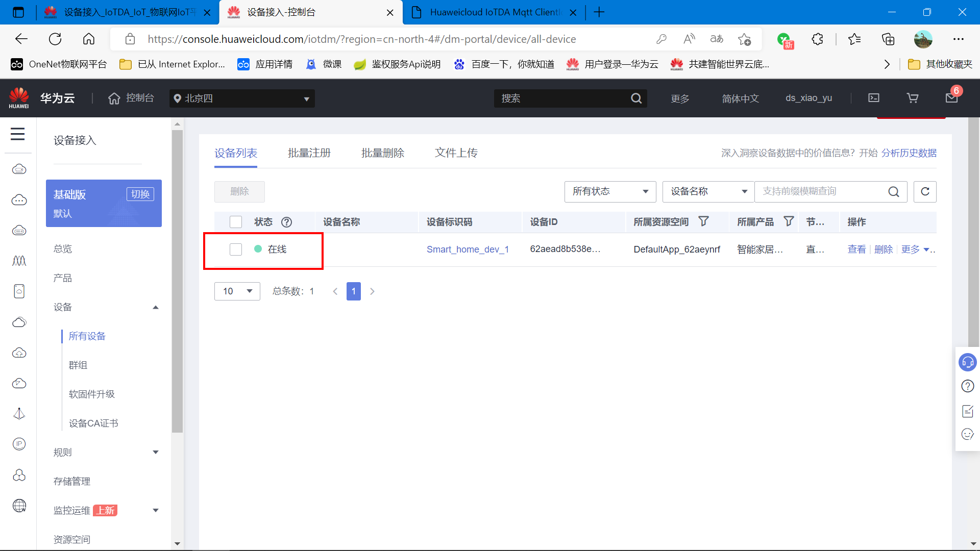The height and width of the screenshot is (551, 980).
Task: Click the 所属资源空间 filter funnel icon
Action: 703,221
